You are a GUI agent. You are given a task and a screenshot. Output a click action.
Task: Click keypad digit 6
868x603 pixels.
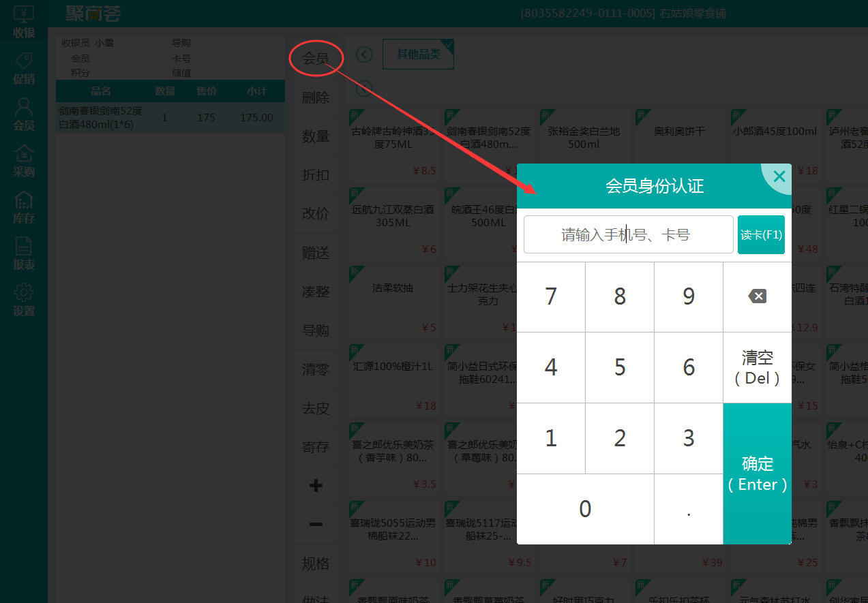[689, 367]
